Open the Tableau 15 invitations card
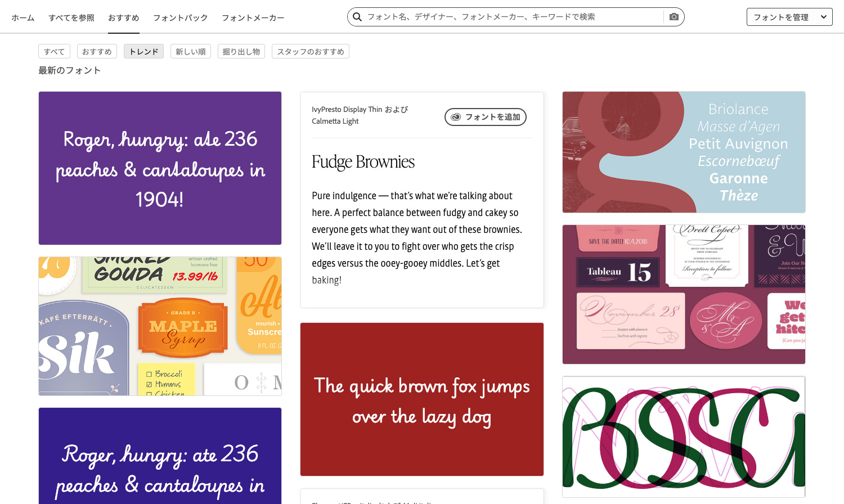The width and height of the screenshot is (844, 504). point(684,295)
